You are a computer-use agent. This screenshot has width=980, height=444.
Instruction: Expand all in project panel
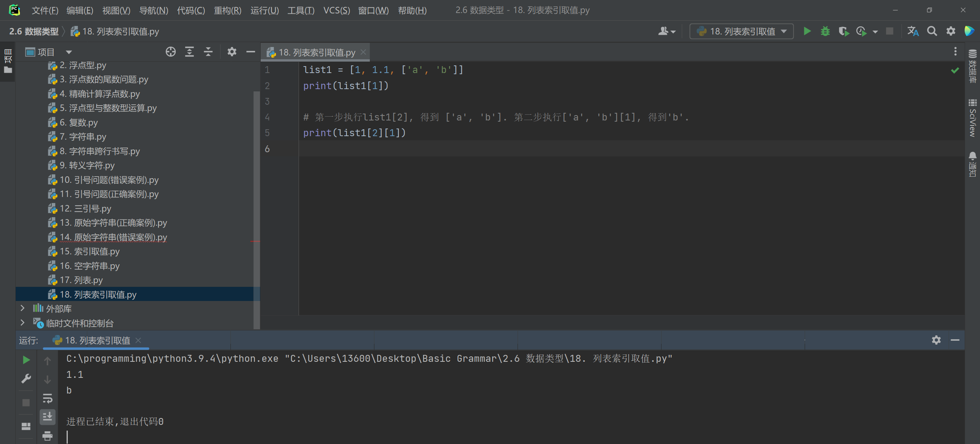pyautogui.click(x=189, y=52)
